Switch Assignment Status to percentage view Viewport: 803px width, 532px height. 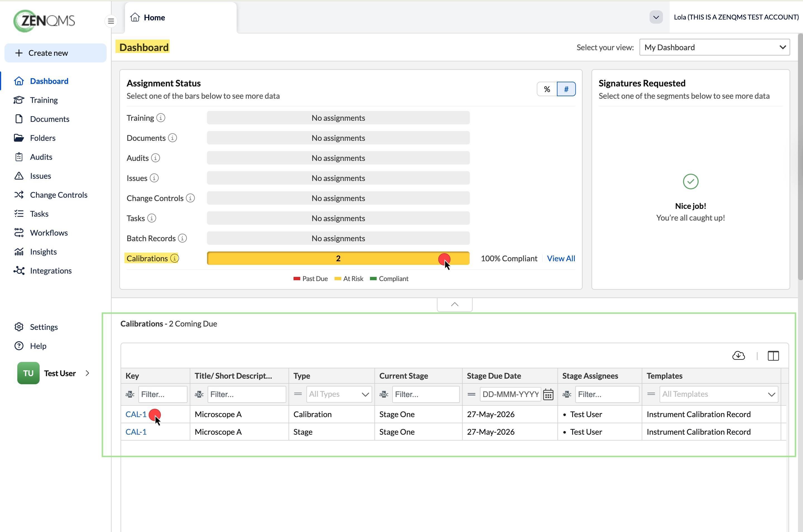[x=547, y=89]
